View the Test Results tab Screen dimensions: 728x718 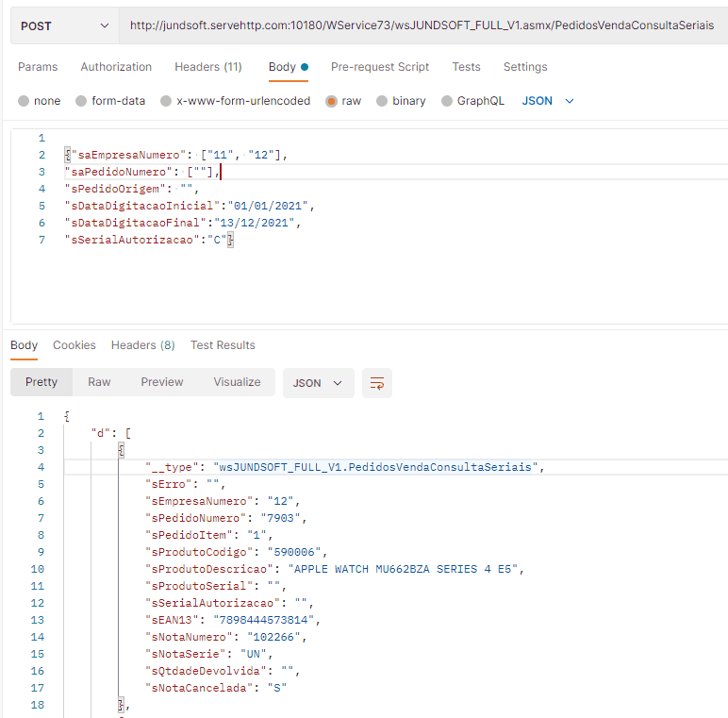pos(223,345)
